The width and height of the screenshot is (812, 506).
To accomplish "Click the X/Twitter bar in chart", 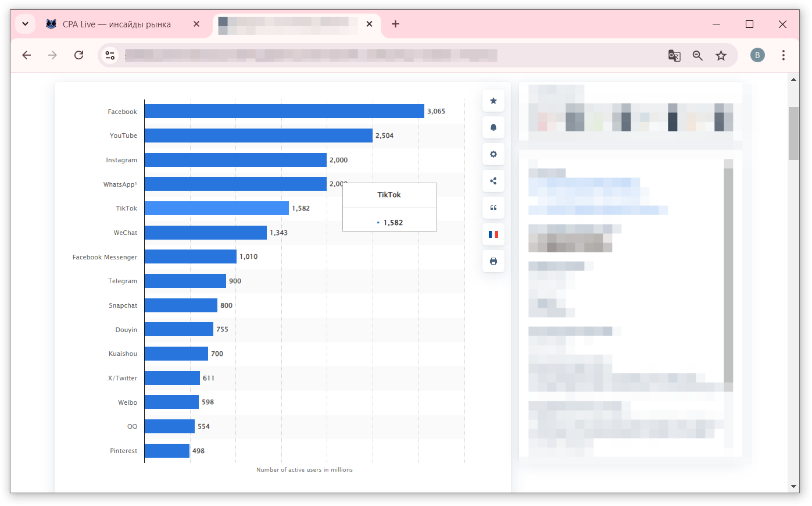I will [x=172, y=378].
